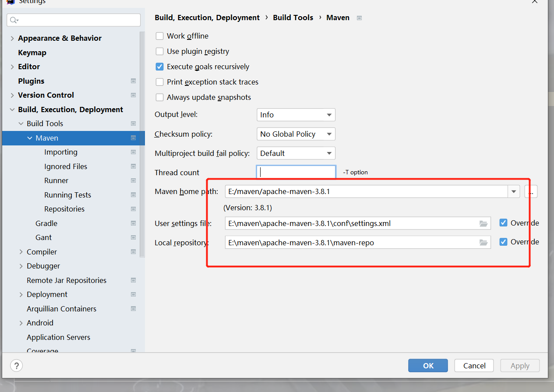Viewport: 554px width, 392px height.
Task: Browse Maven home path with ... button
Action: point(531,191)
